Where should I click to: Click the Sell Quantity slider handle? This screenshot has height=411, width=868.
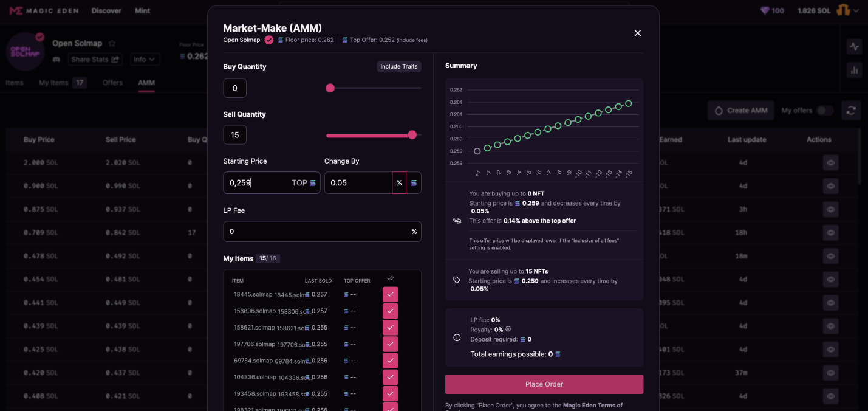[412, 135]
